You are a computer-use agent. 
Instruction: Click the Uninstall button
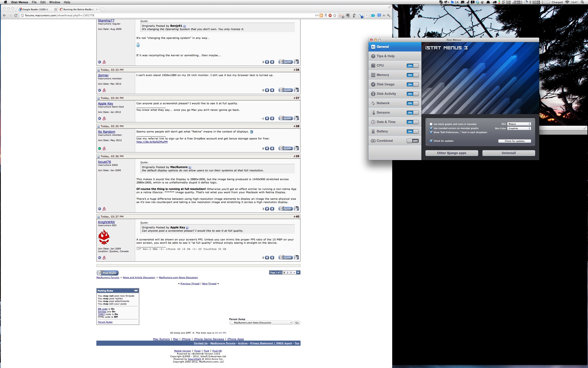[509, 153]
